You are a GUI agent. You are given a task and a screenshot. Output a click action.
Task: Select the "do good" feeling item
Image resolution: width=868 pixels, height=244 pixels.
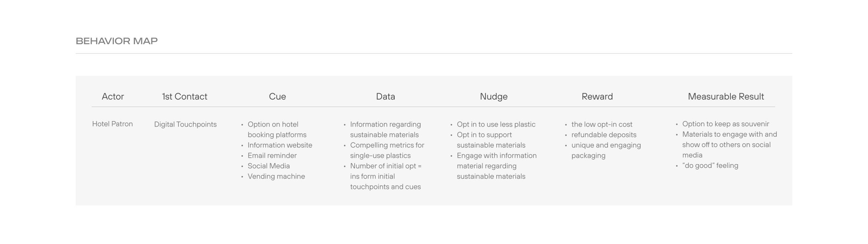pyautogui.click(x=710, y=166)
